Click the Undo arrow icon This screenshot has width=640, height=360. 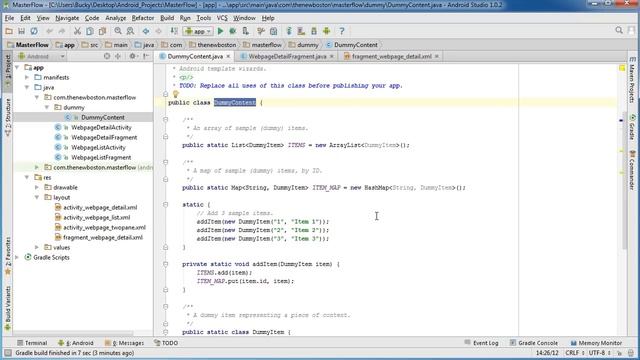click(x=49, y=31)
